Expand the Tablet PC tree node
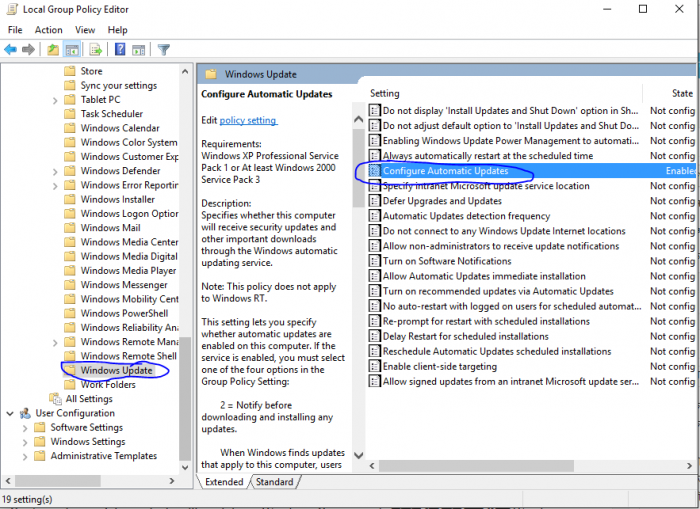700x509 pixels. [55, 100]
